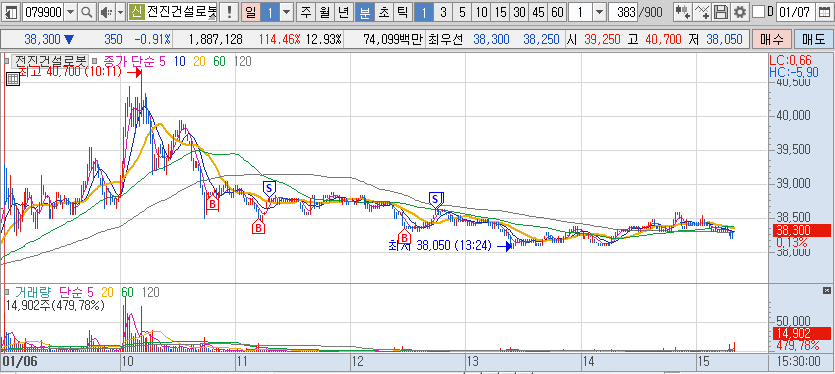Click the date field showing 01/07
The height and width of the screenshot is (374, 835).
point(796,12)
